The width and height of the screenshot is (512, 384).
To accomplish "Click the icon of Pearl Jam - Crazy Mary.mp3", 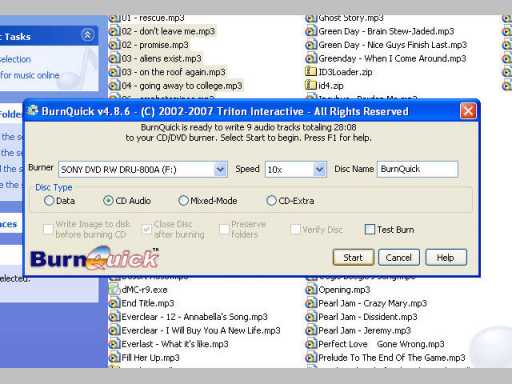I will point(311,303).
